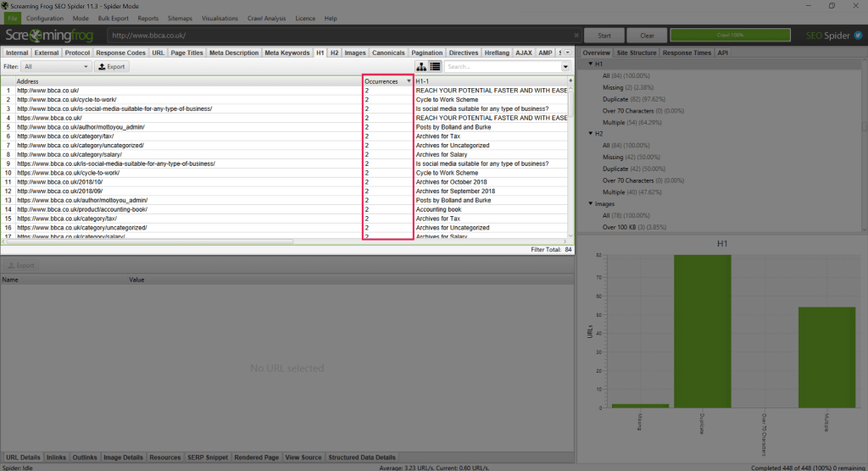Switch to the Canonicals tab
The image size is (868, 471).
388,53
